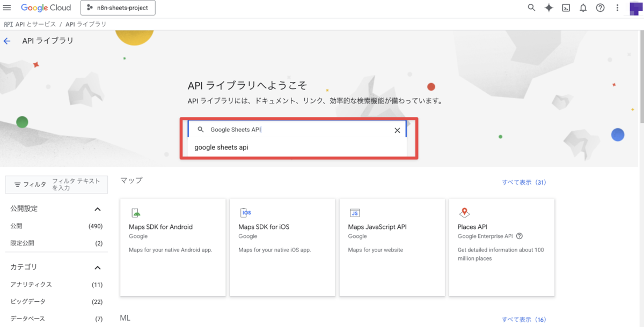Viewport: 644px width, 327px height.
Task: Select the データベース category
Action: click(56, 318)
